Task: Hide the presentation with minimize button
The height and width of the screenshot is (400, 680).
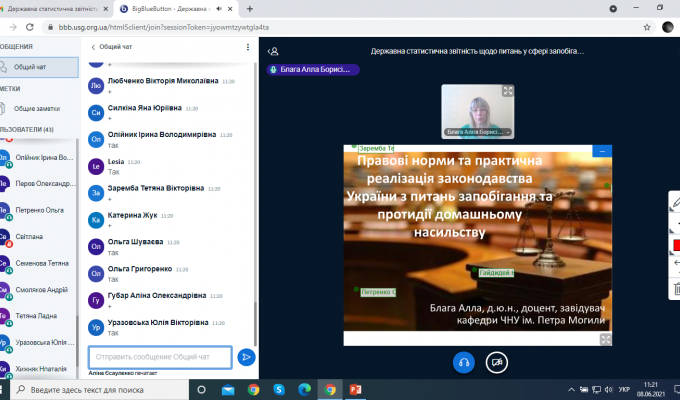Action: pyautogui.click(x=602, y=151)
